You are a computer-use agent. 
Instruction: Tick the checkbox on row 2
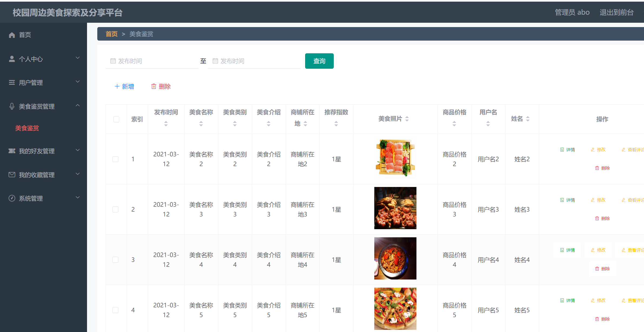click(x=115, y=209)
